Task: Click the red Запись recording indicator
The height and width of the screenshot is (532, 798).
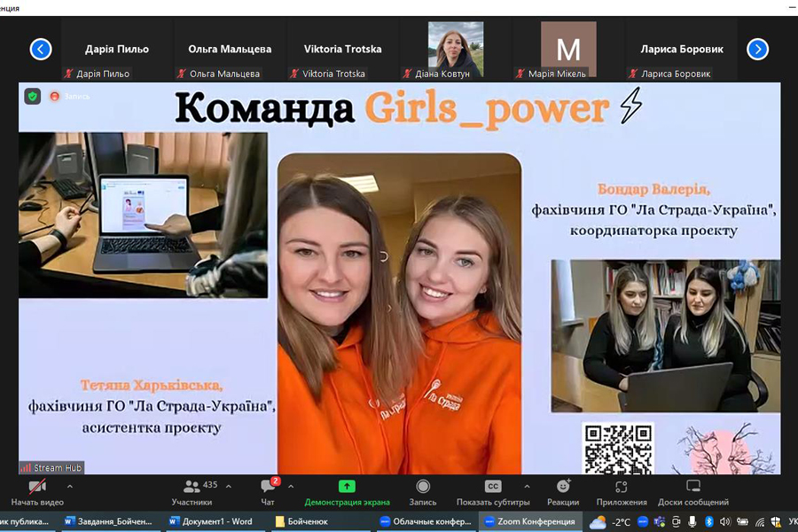Action: (70, 97)
